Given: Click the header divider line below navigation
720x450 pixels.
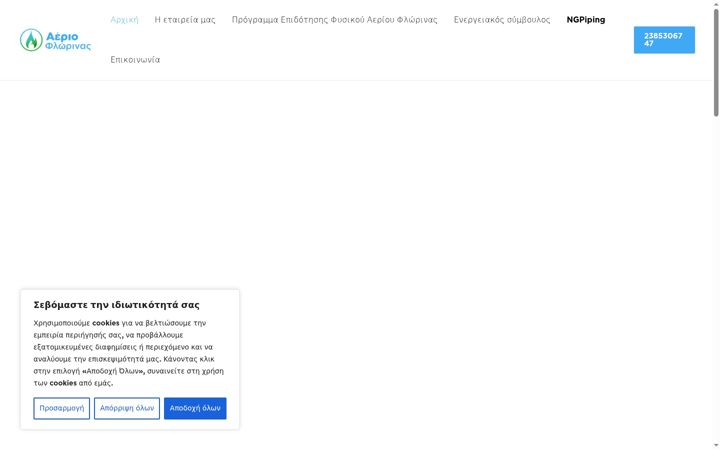Looking at the screenshot, I should 356,80.
